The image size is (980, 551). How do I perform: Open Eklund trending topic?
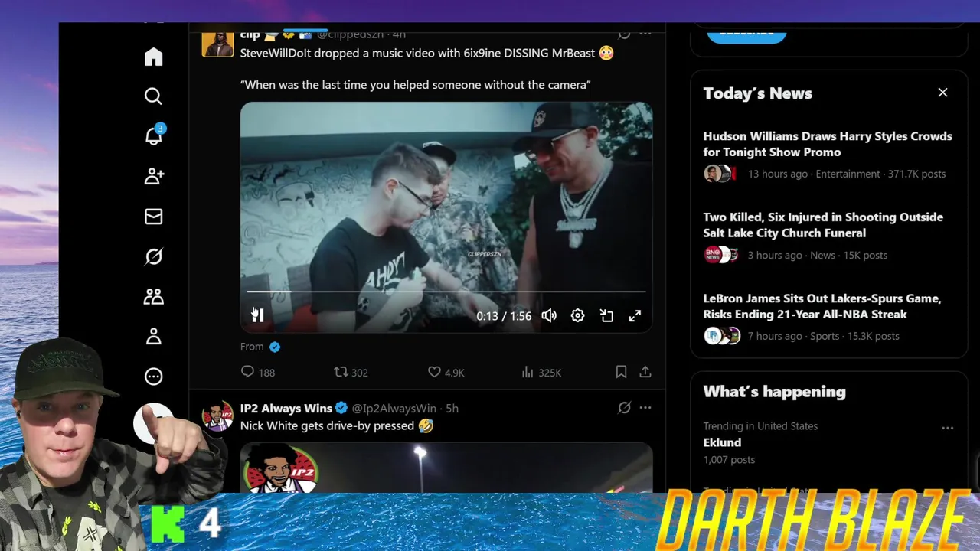pyautogui.click(x=722, y=442)
